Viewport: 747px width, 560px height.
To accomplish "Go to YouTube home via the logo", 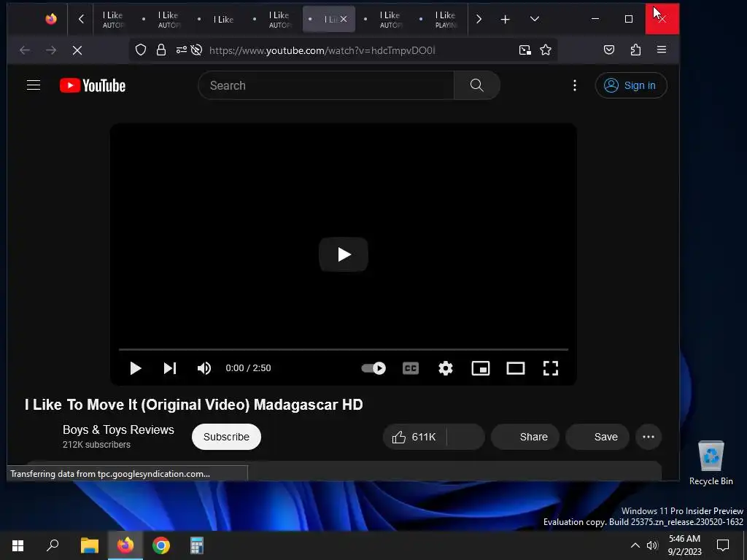I will point(93,85).
